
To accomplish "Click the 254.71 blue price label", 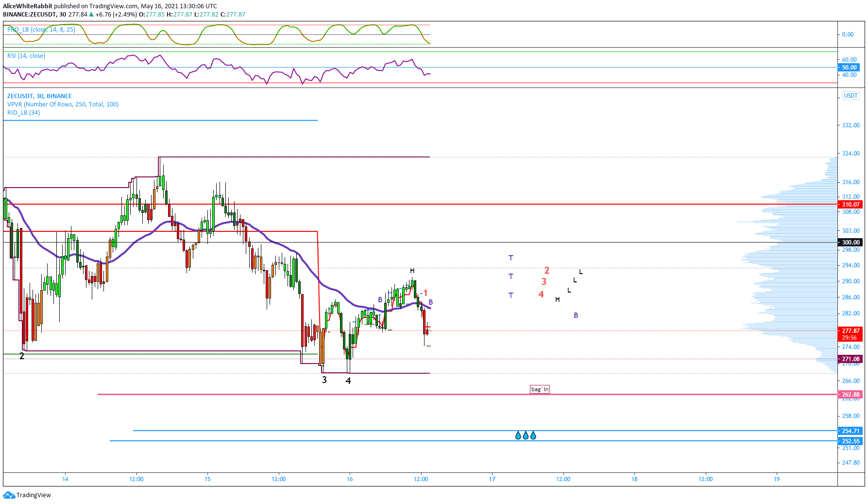I will [851, 431].
